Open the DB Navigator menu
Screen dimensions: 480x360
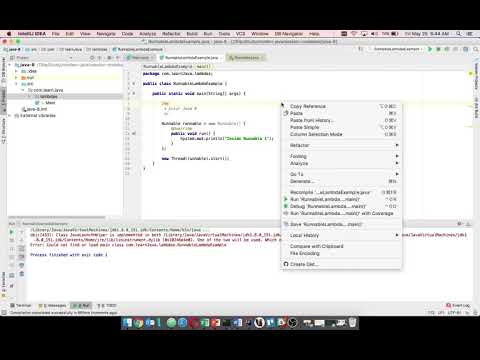[x=289, y=34]
